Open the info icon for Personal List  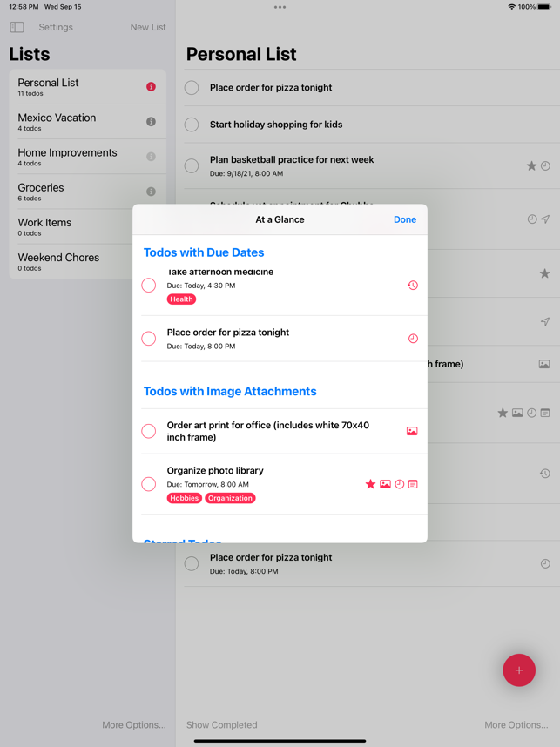pyautogui.click(x=151, y=87)
